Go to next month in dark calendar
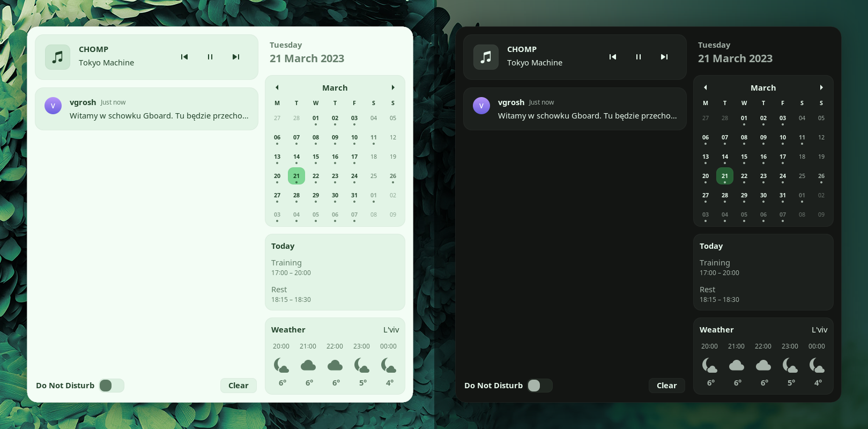 (x=821, y=87)
